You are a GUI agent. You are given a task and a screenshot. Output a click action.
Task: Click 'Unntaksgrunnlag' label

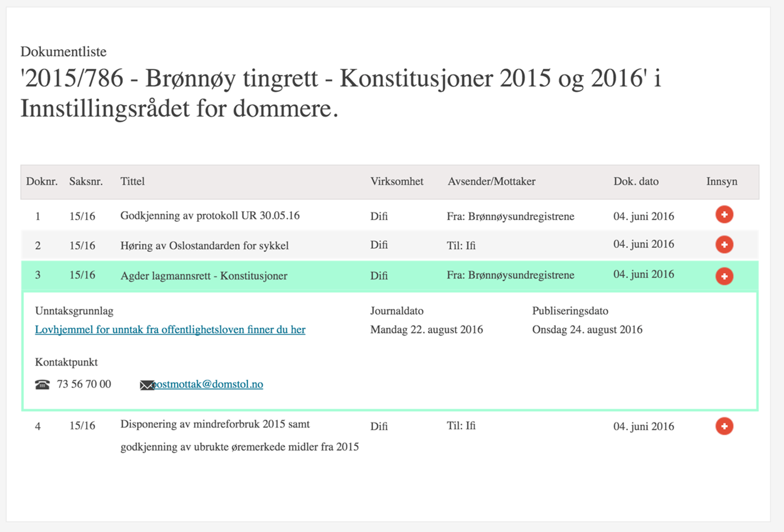(x=74, y=311)
